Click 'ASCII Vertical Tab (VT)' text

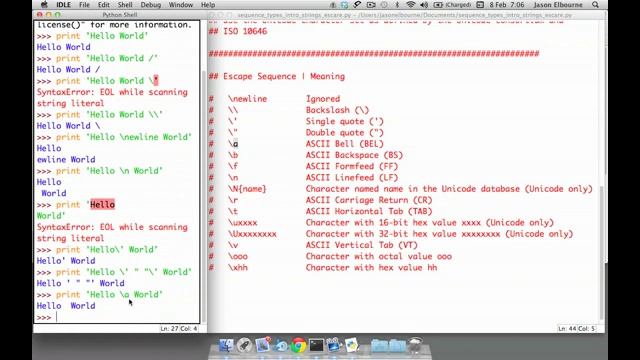(362, 245)
